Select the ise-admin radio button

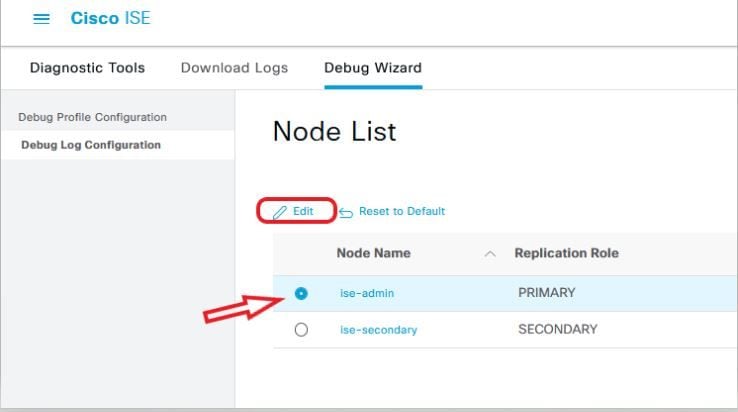point(301,293)
